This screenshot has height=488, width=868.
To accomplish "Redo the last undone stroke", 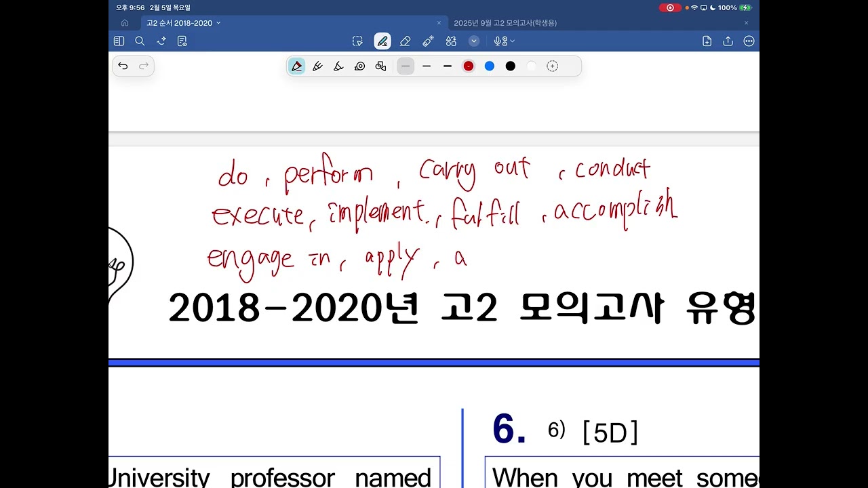I will (x=144, y=66).
